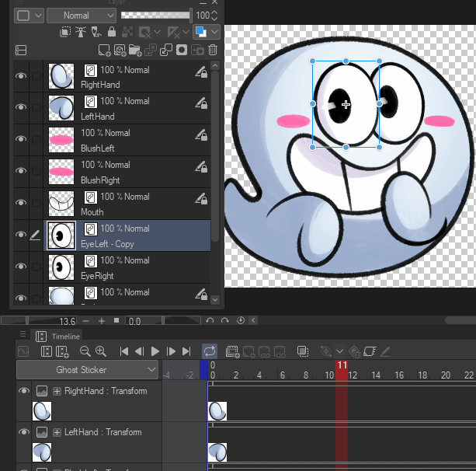
Task: Zoom in on the timeline
Action: [x=101, y=351]
